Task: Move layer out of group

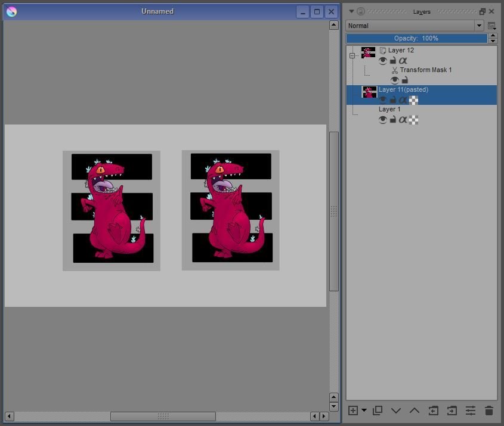Action: [433, 411]
